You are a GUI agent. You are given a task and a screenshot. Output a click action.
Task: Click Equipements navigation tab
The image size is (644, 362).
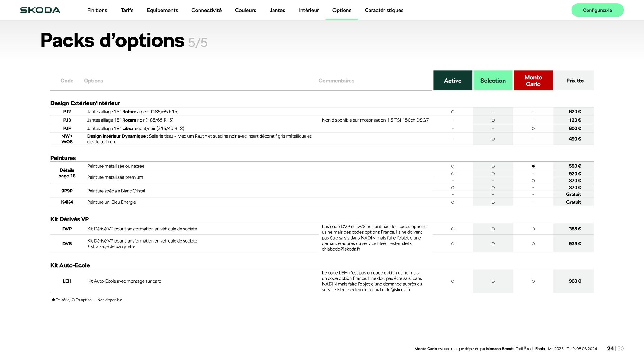(x=162, y=10)
